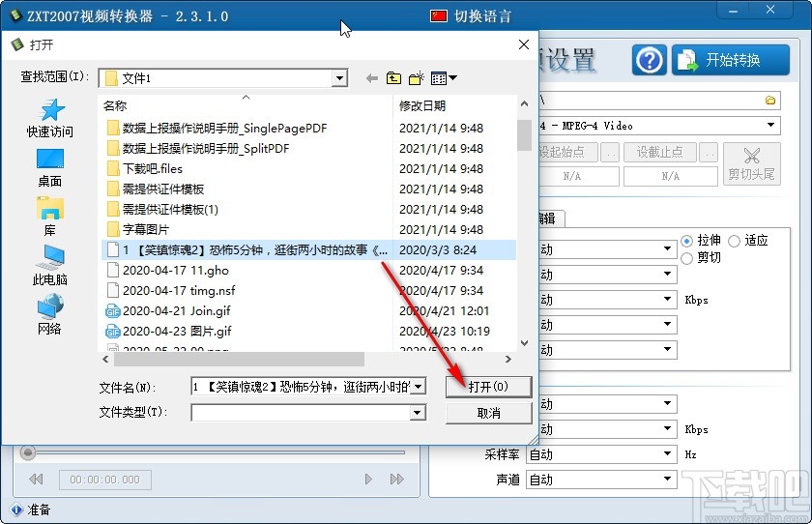Go up one folder level icon
The width and height of the screenshot is (812, 524).
point(393,78)
